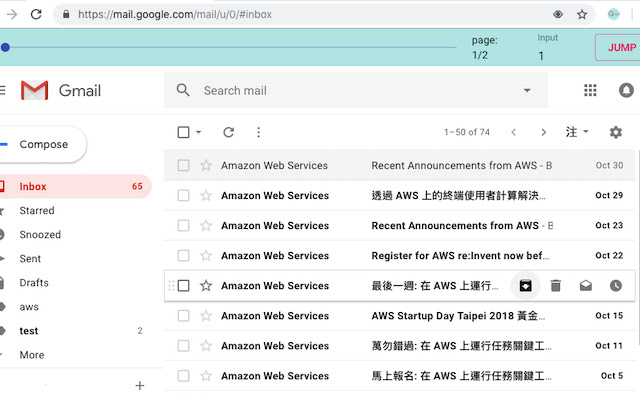Open the Register for AWS re:Invent email
This screenshot has height=400, width=640.
click(400, 256)
